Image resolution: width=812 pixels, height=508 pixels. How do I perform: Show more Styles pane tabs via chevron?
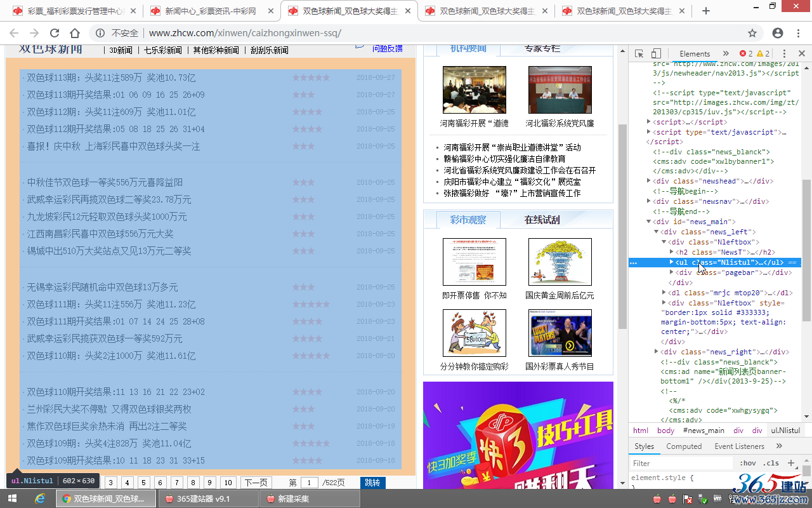coord(779,446)
